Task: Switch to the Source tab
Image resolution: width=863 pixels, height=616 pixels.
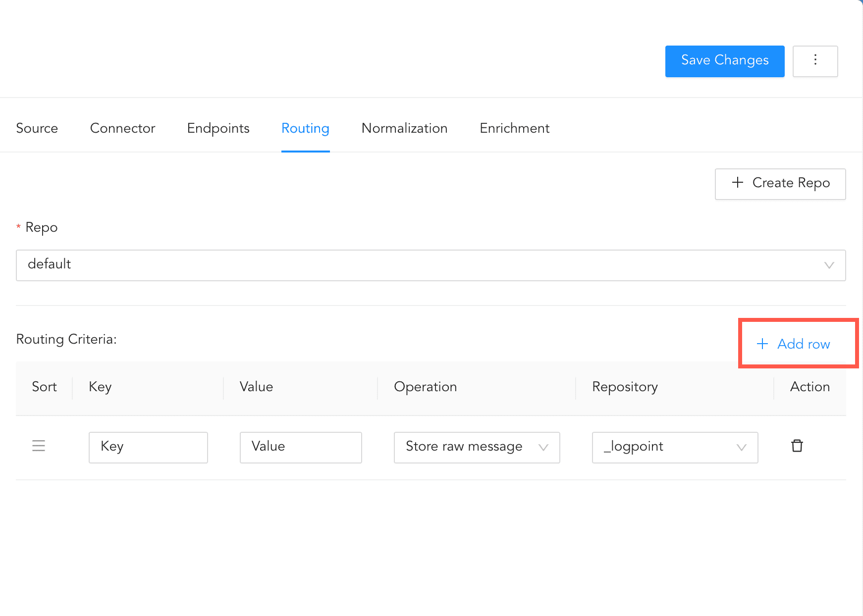Action: [x=37, y=128]
